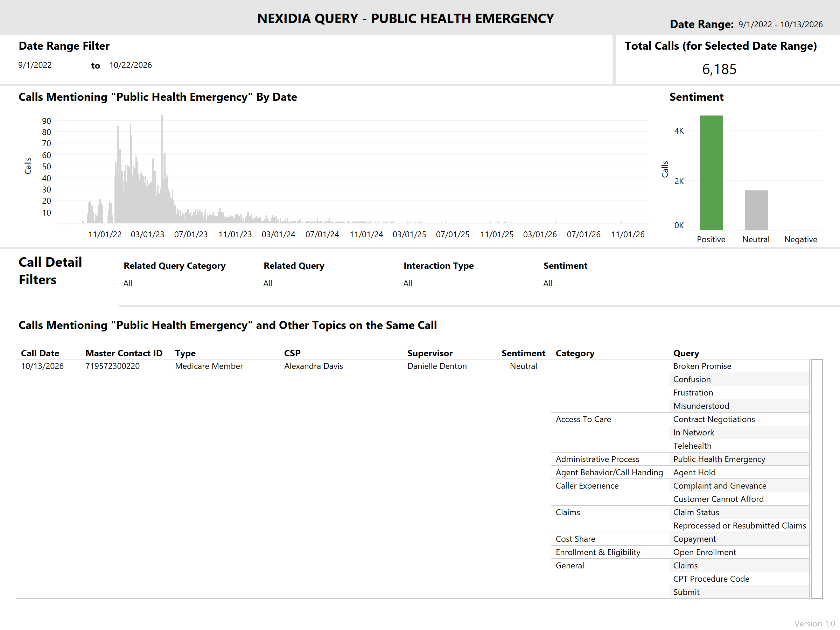Select the Open Enrollment query row

coord(739,552)
